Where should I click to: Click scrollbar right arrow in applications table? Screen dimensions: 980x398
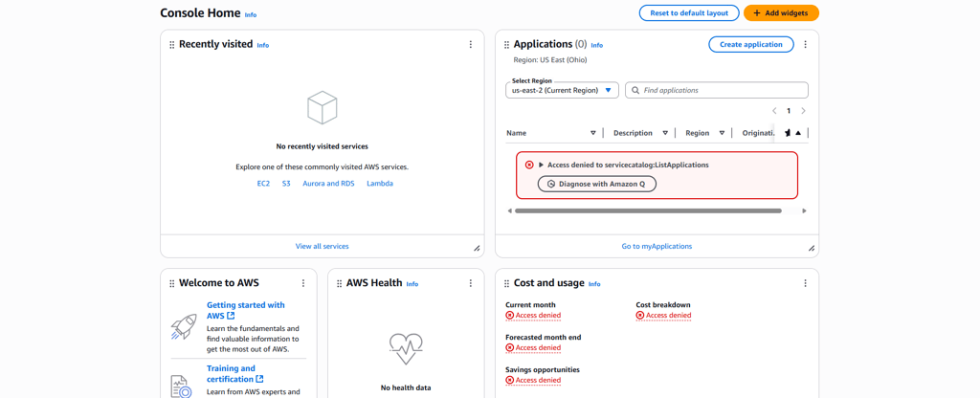804,211
